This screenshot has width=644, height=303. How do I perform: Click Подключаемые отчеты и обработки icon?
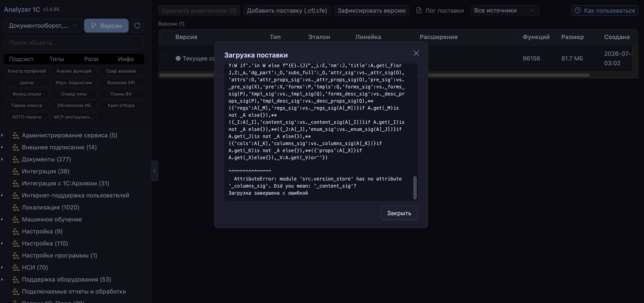tap(16, 291)
